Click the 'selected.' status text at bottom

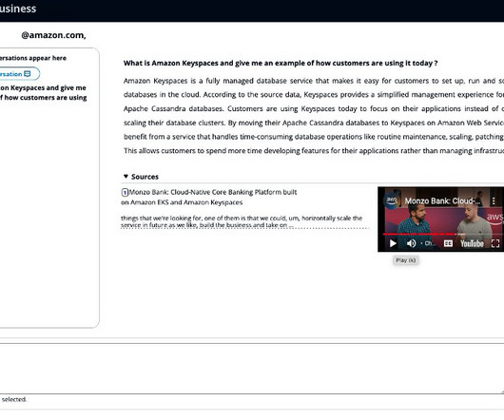coord(14,399)
